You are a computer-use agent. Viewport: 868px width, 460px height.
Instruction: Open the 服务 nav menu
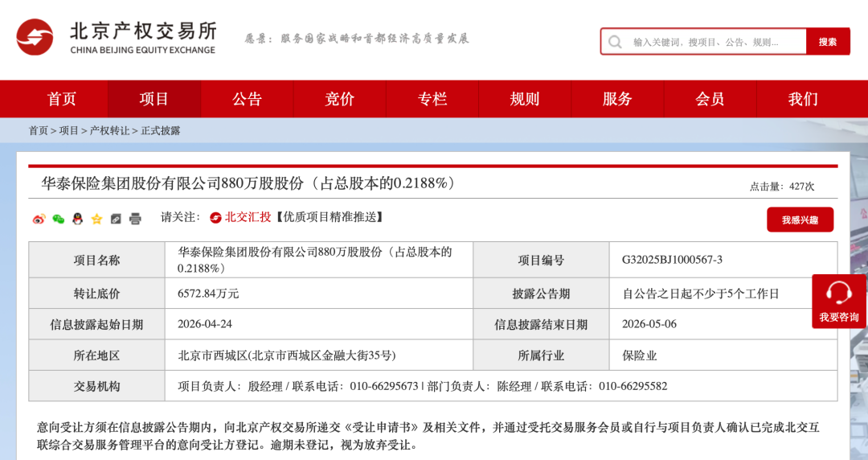pyautogui.click(x=617, y=99)
